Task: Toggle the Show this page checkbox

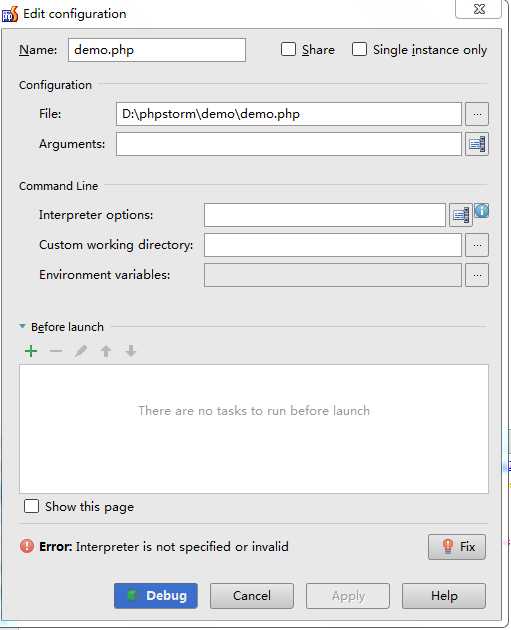Action: [x=31, y=506]
